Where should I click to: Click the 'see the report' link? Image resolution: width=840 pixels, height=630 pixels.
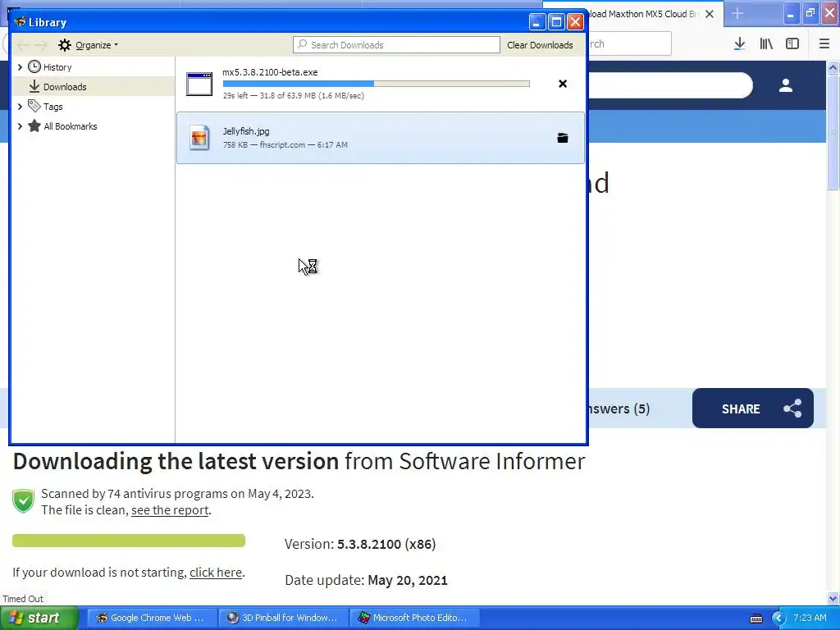coord(170,510)
